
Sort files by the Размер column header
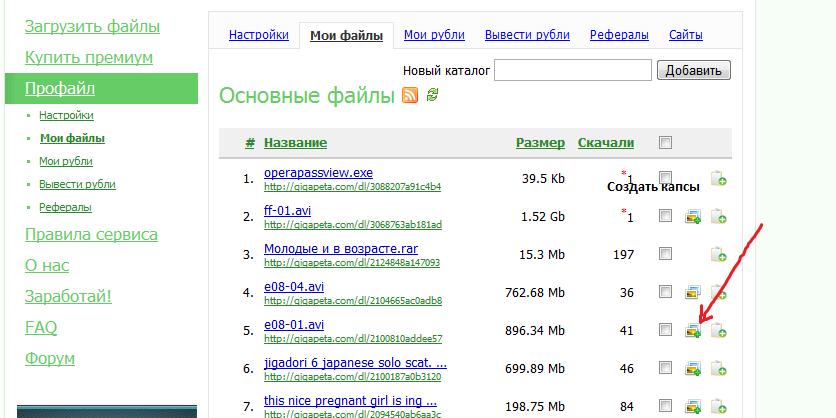(x=540, y=143)
